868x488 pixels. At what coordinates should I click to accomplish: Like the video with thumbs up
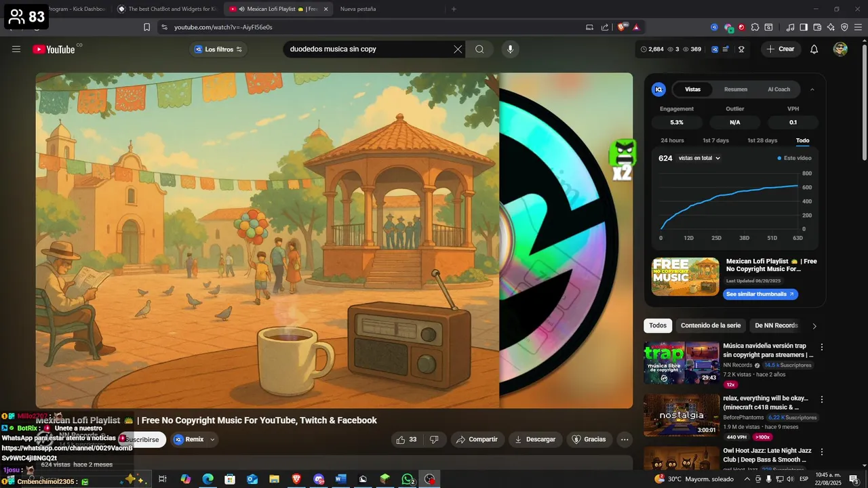tap(406, 439)
